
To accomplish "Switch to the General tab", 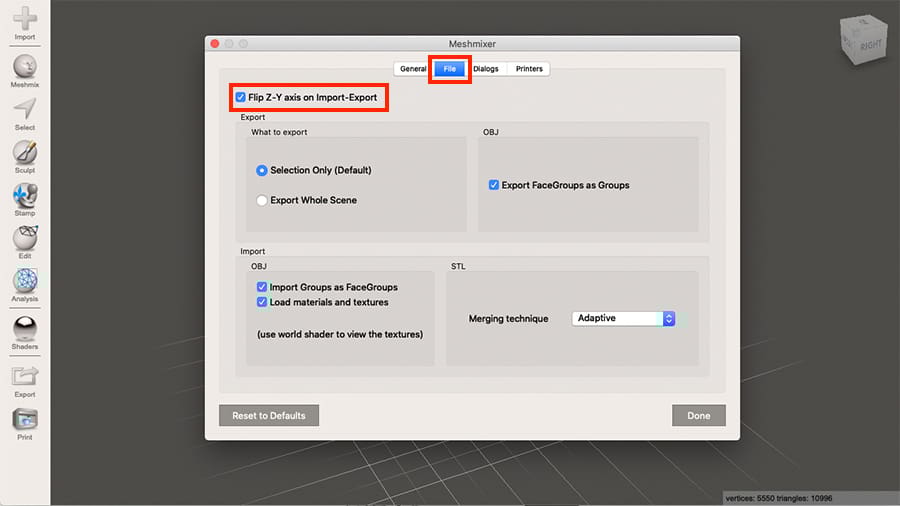I will (413, 69).
